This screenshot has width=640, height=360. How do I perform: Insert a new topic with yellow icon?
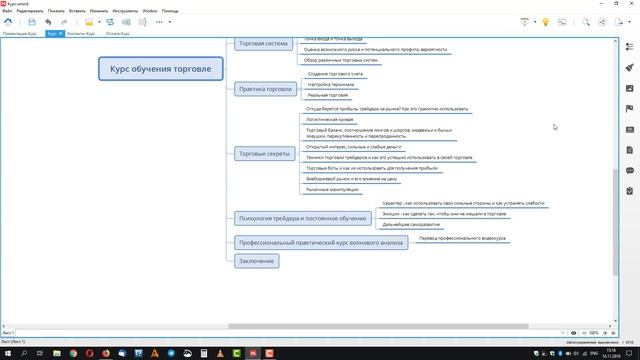89,22
